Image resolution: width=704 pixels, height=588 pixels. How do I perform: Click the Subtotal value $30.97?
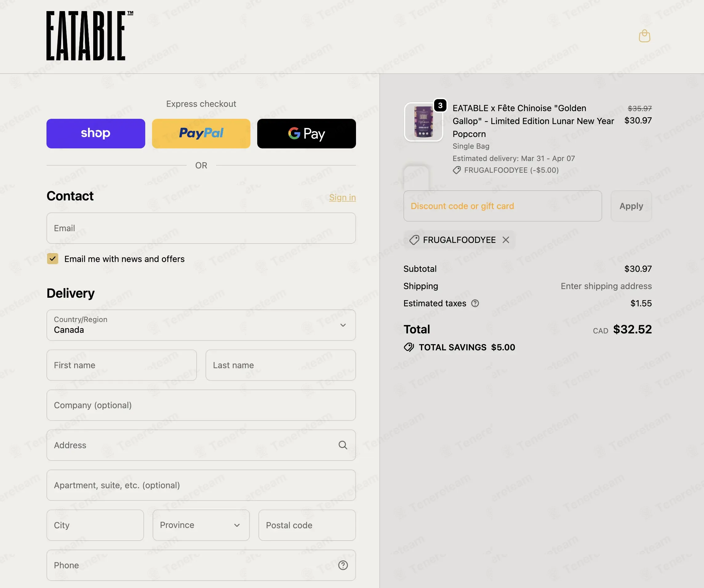tap(638, 269)
